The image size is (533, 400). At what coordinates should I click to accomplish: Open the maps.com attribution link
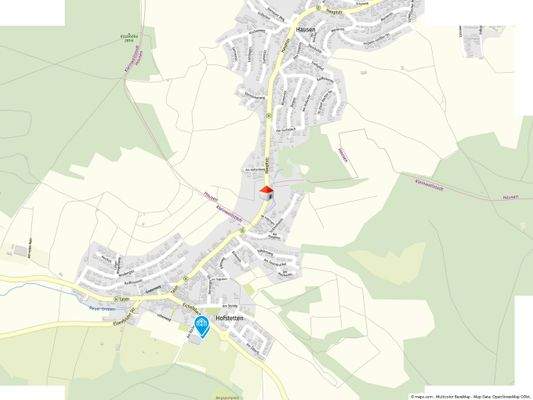(423, 397)
